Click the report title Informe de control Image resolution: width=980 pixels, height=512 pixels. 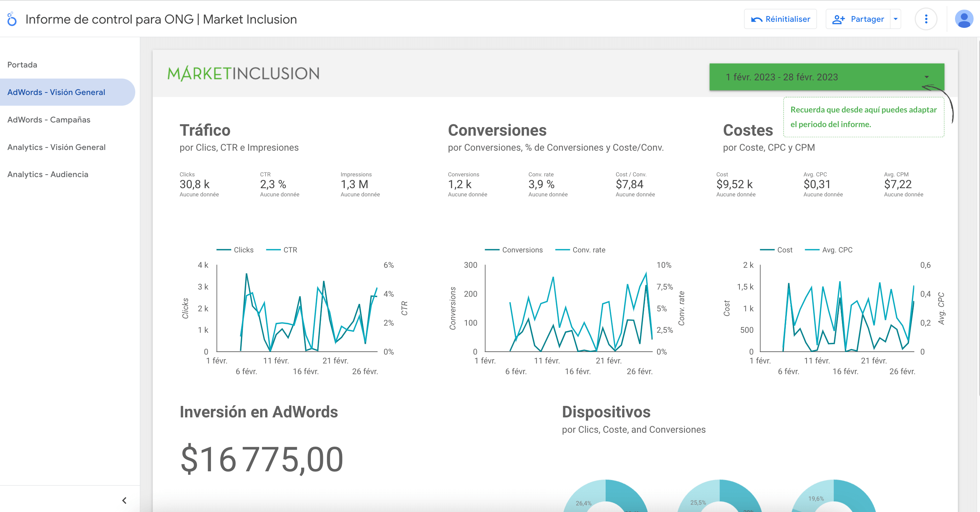pyautogui.click(x=161, y=19)
